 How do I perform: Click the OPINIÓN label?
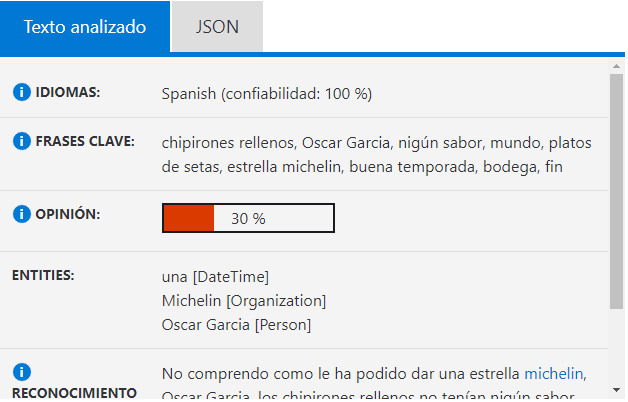[x=68, y=214]
